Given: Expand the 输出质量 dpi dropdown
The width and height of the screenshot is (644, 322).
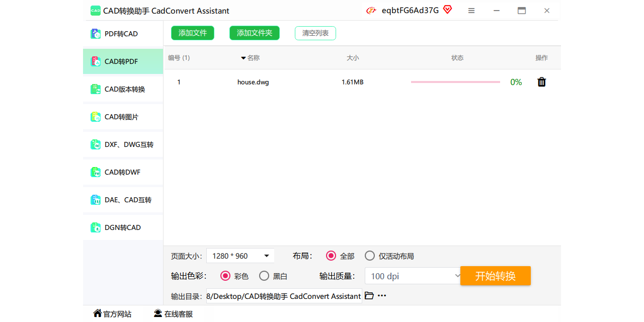Looking at the screenshot, I should click(413, 276).
